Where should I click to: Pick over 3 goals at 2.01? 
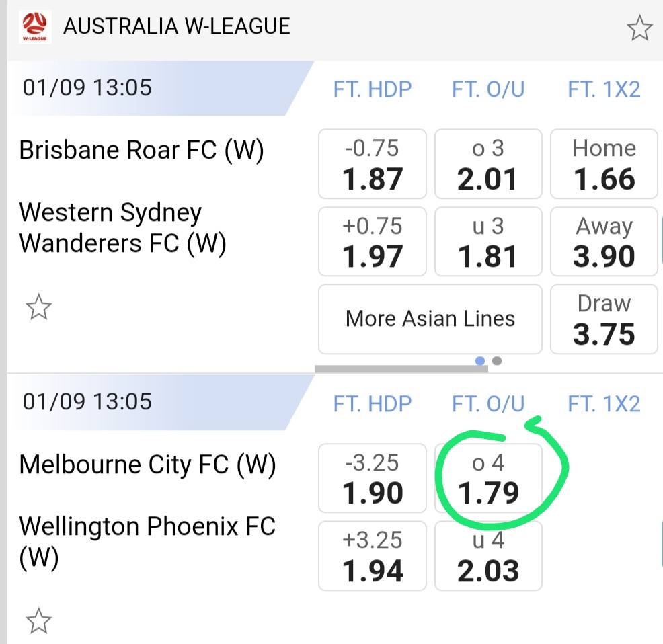488,164
